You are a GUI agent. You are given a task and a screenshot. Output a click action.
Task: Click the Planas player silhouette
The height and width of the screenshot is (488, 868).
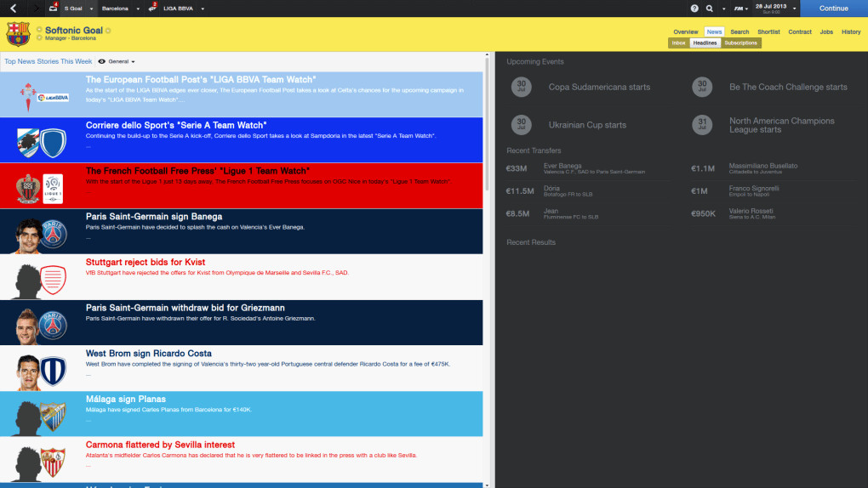(26, 419)
